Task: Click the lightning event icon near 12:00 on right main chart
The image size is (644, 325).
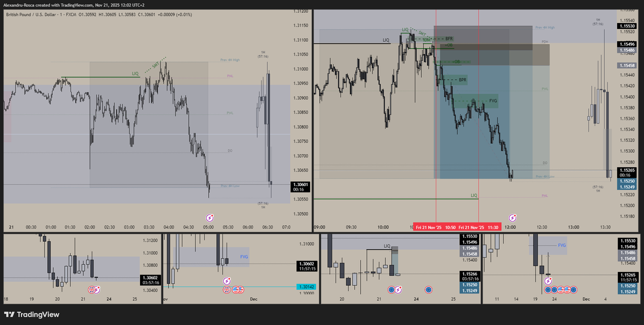Action: coord(513,218)
